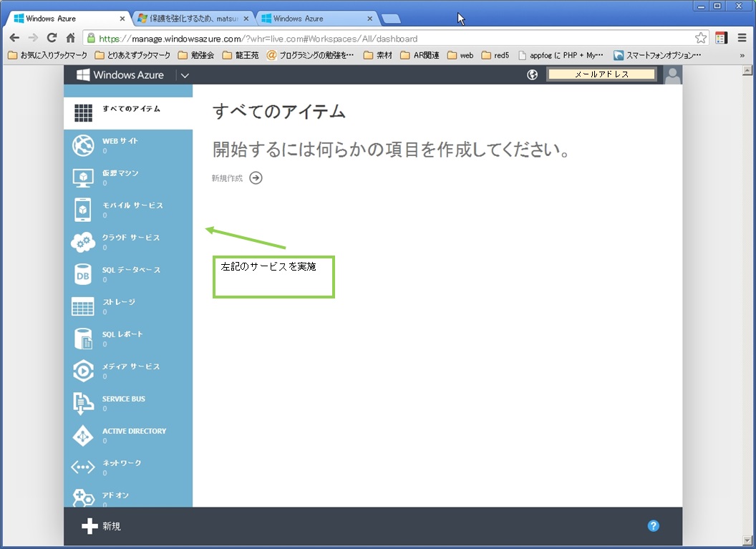Open the user avatar icon

tap(672, 74)
